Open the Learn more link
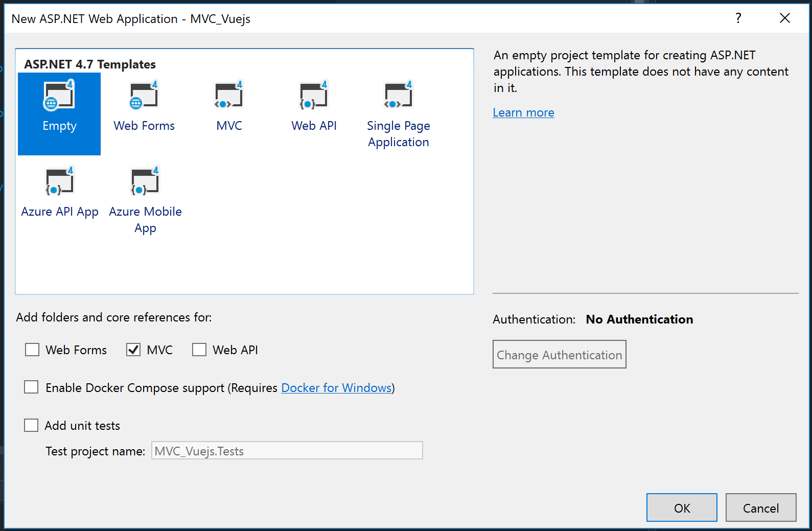 click(523, 112)
